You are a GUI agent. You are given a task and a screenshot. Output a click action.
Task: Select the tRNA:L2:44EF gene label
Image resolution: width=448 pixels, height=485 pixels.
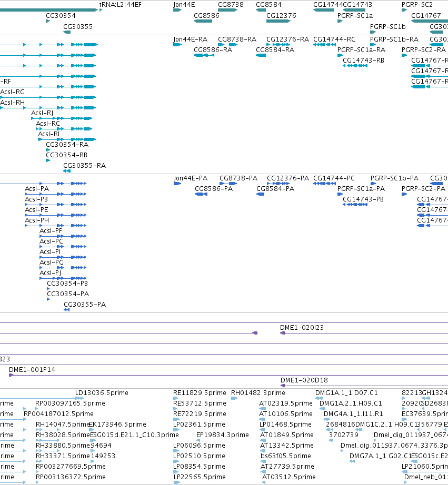[x=121, y=5]
